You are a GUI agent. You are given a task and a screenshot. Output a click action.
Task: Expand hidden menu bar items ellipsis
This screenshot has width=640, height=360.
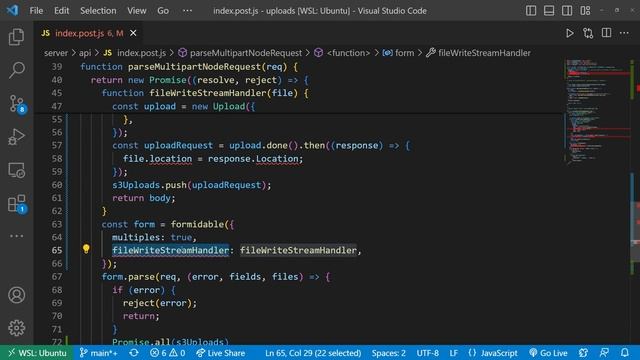click(187, 11)
